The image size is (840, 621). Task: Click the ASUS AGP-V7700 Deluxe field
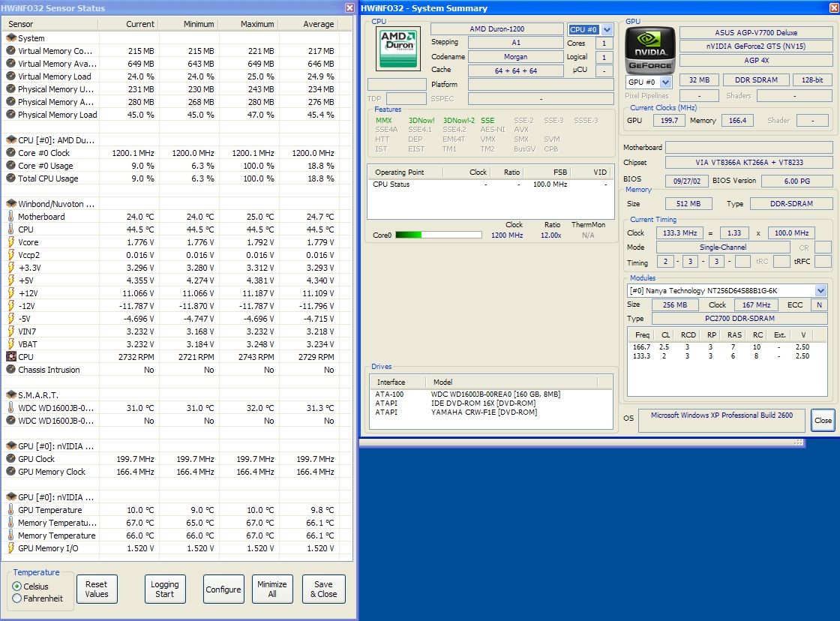tap(756, 32)
